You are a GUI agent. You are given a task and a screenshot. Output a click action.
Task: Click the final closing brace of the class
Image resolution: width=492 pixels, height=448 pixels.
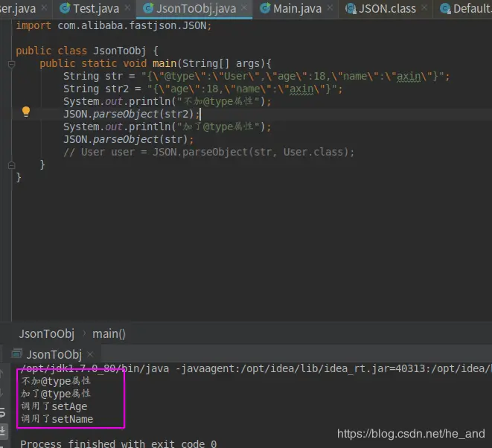[x=19, y=178]
